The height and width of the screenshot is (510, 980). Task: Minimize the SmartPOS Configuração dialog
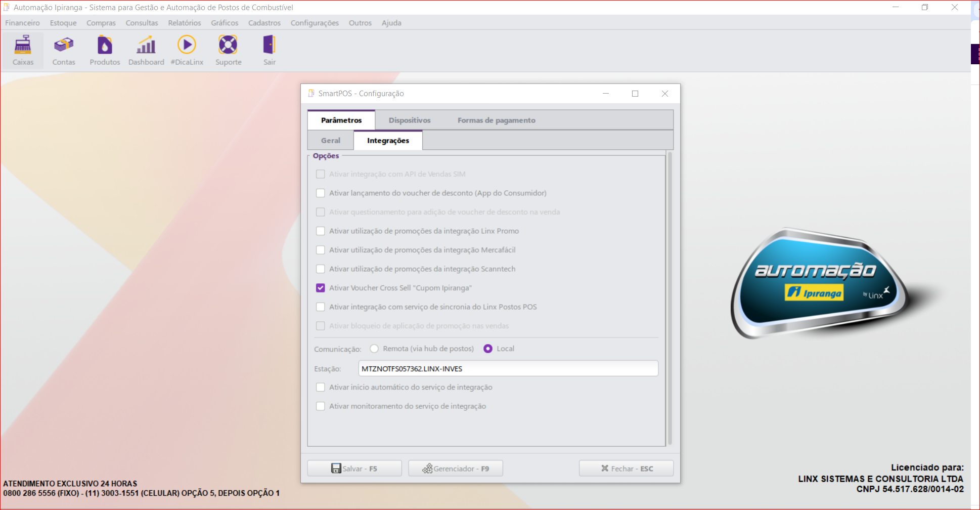tap(606, 94)
